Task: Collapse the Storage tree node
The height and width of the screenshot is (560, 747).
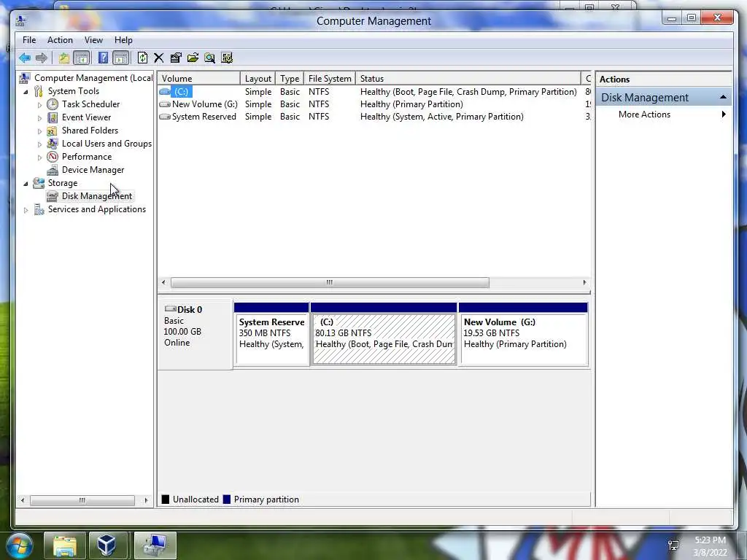Action: tap(26, 183)
